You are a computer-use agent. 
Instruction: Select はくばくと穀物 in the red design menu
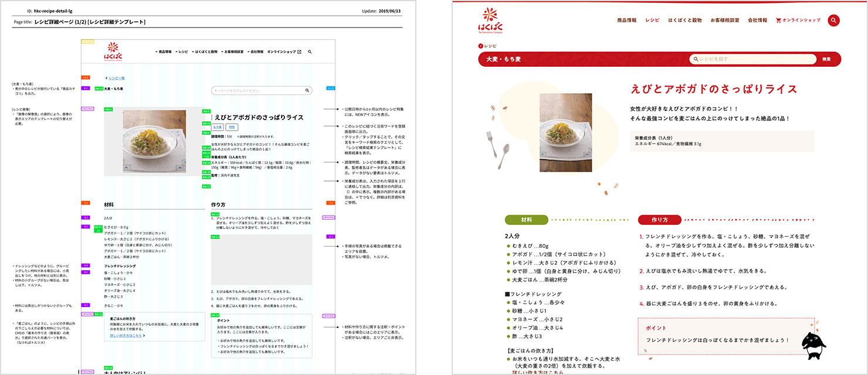point(685,21)
